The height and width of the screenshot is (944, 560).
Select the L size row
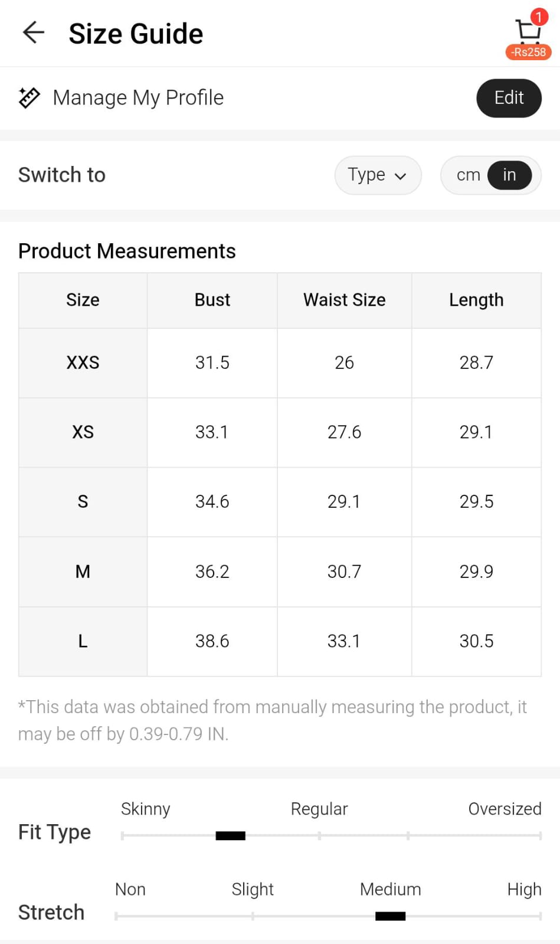point(83,641)
